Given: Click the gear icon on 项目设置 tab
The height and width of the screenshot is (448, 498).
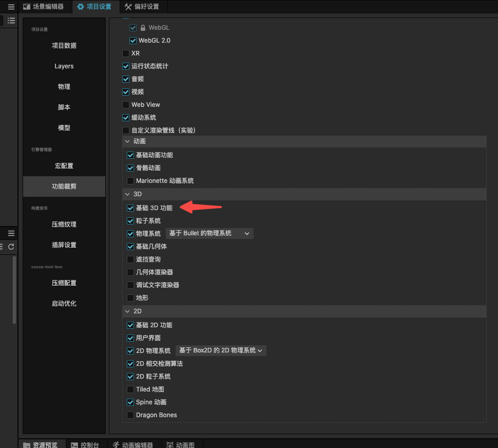Looking at the screenshot, I should 81,7.
